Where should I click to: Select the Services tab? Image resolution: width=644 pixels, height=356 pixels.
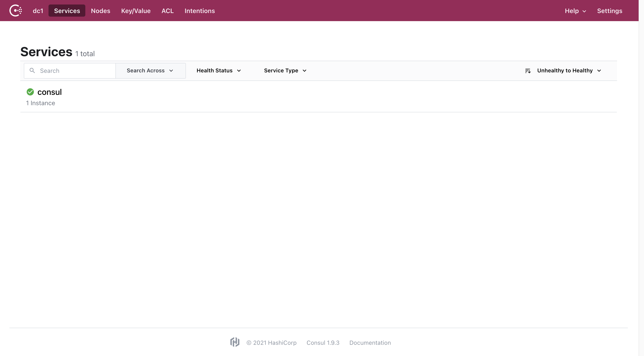point(67,11)
